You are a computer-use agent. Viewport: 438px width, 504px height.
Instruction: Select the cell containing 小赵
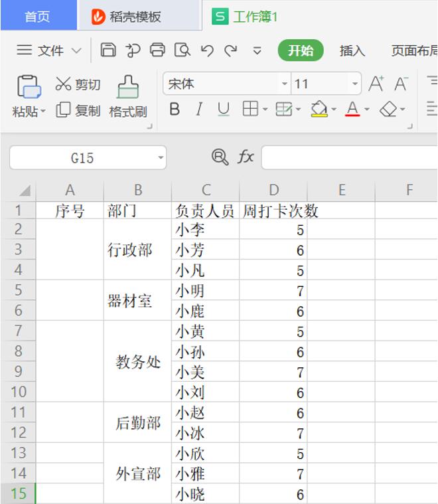205,412
